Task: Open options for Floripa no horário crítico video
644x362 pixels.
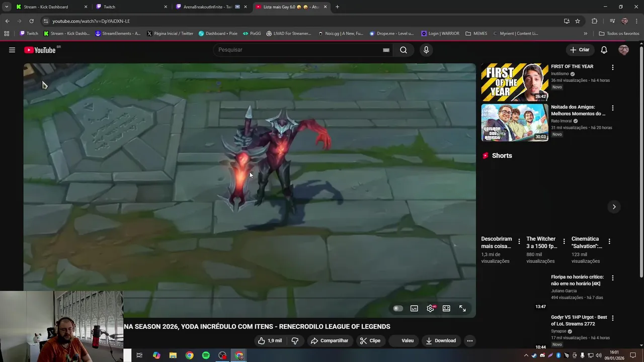Action: [x=612, y=278]
